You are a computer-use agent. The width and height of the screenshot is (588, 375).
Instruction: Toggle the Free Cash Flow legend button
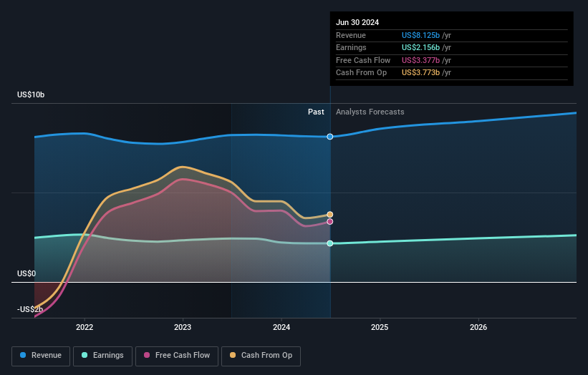point(177,356)
